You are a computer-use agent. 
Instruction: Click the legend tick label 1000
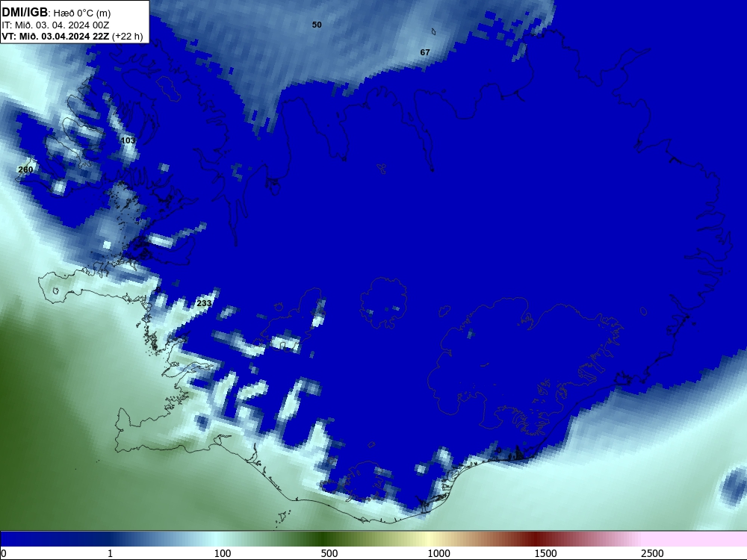coord(438,553)
